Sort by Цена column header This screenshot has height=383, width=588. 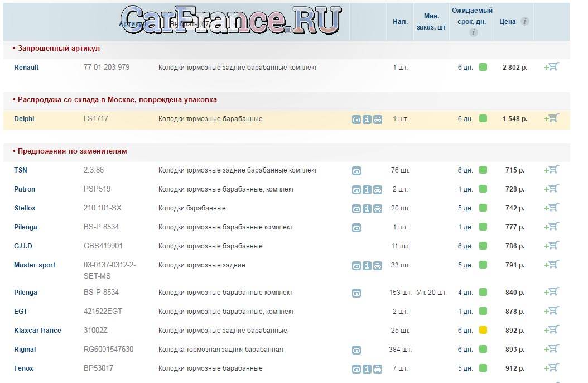tap(507, 22)
